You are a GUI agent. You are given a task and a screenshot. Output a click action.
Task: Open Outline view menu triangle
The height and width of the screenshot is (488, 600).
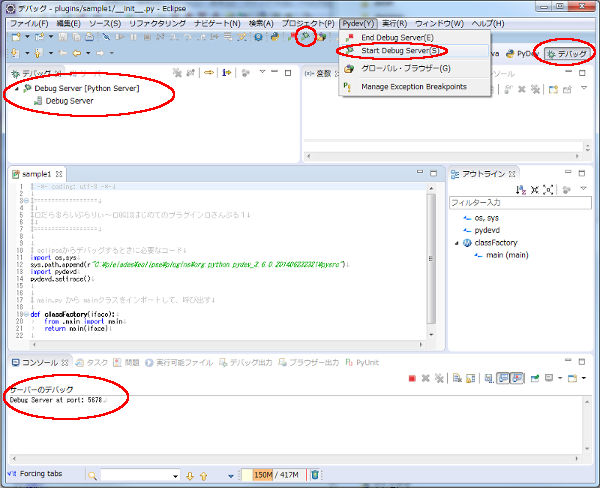point(584,188)
